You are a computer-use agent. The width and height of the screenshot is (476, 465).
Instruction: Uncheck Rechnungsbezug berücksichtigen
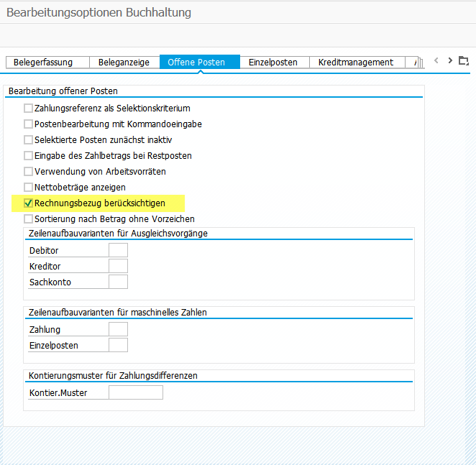pos(29,203)
